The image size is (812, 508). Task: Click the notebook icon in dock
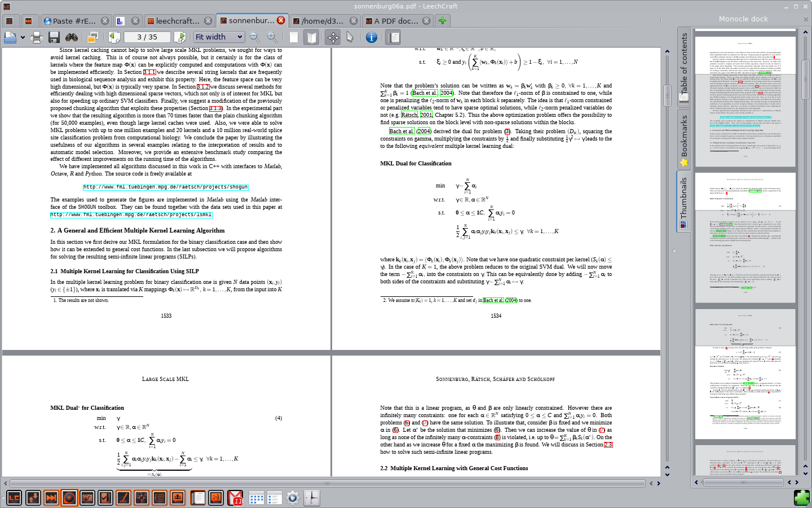197,498
